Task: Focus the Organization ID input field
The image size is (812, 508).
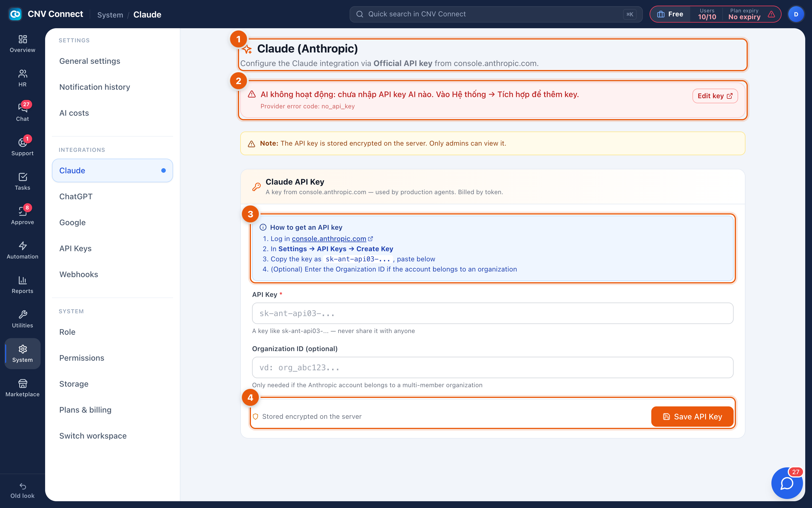Action: (x=493, y=367)
